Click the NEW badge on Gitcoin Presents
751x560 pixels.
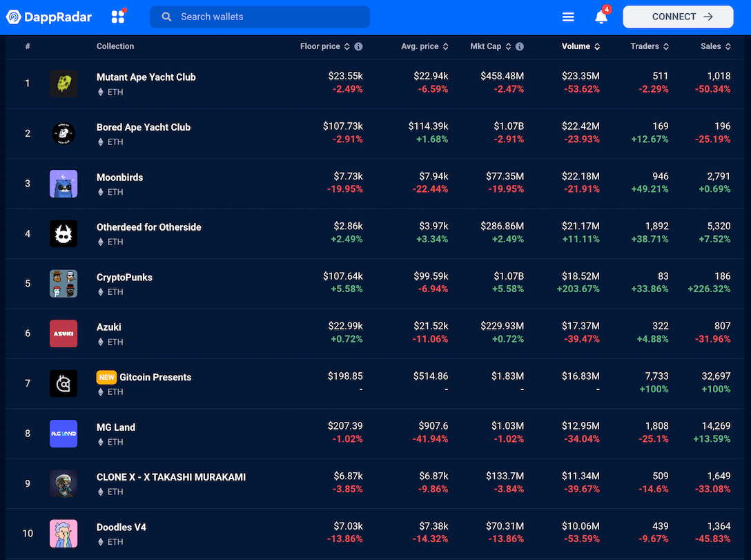click(x=106, y=378)
